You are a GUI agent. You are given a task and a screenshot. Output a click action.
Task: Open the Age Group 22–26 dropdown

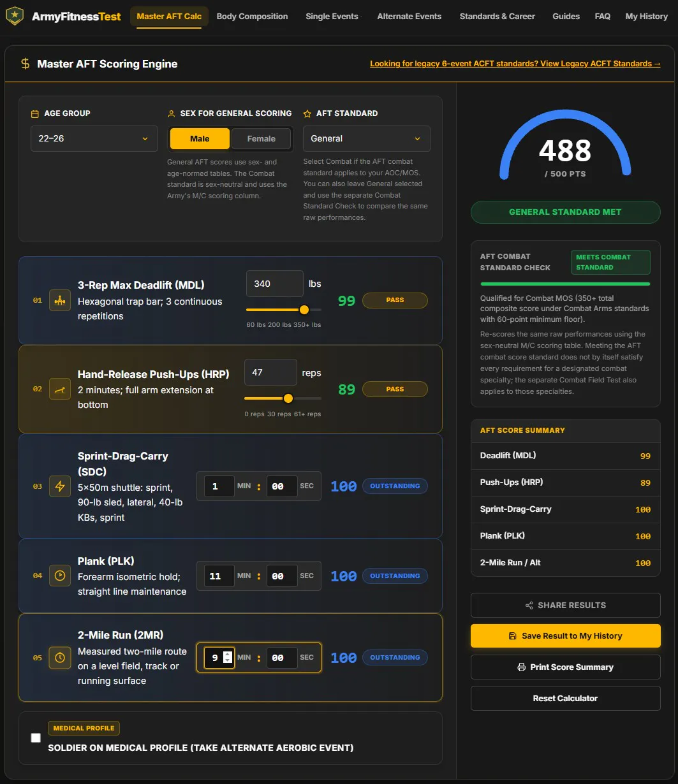pos(94,138)
